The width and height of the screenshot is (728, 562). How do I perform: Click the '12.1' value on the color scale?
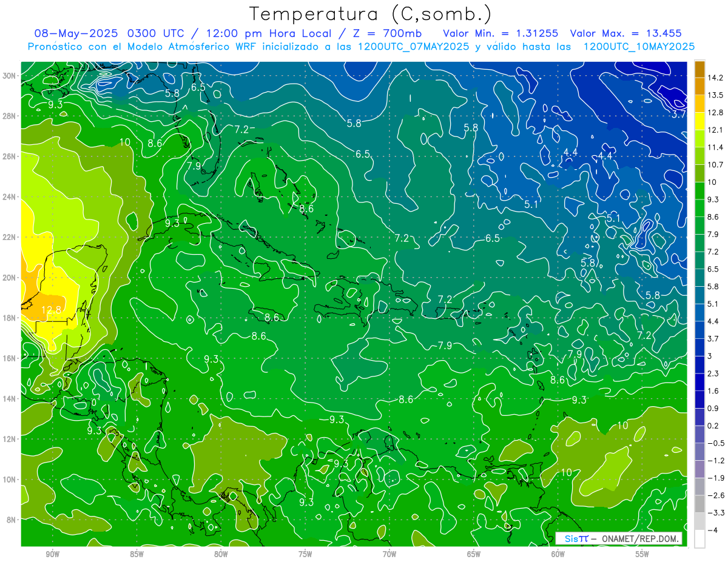click(x=715, y=130)
